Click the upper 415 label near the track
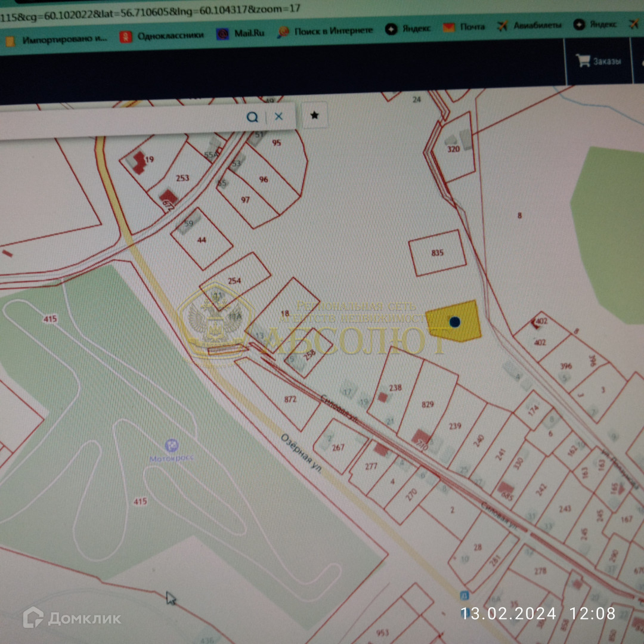This screenshot has width=644, height=644. (50, 318)
